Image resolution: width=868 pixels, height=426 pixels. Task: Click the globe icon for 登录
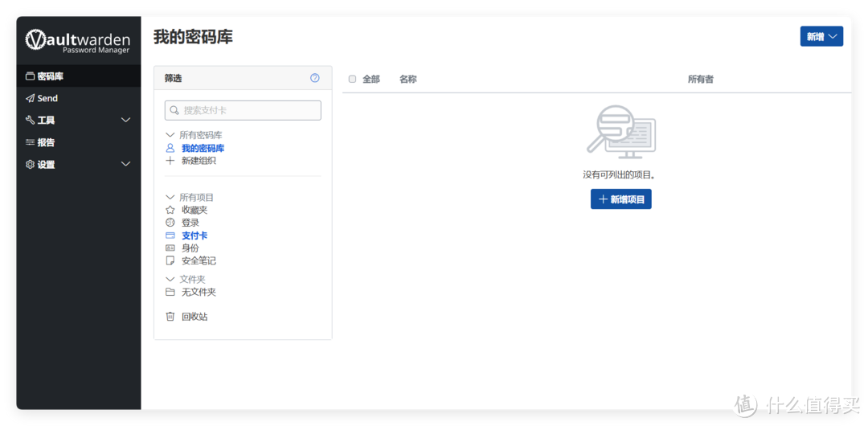pos(170,223)
